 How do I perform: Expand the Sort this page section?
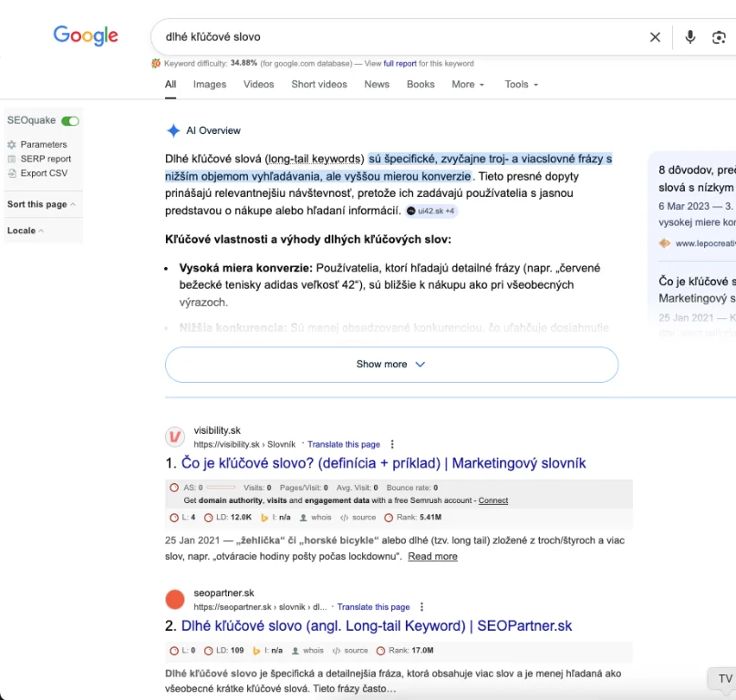[41, 204]
